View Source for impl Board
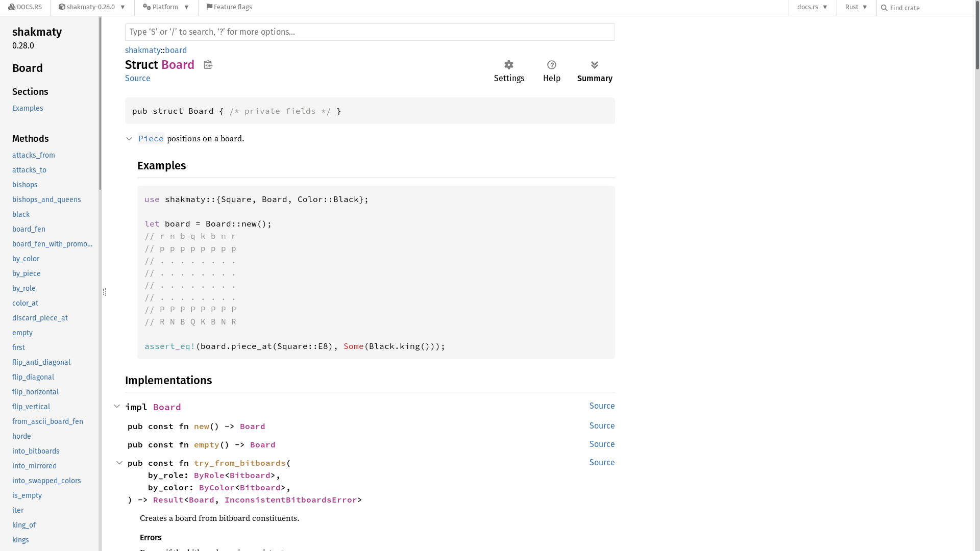The height and width of the screenshot is (551, 980). tap(602, 406)
